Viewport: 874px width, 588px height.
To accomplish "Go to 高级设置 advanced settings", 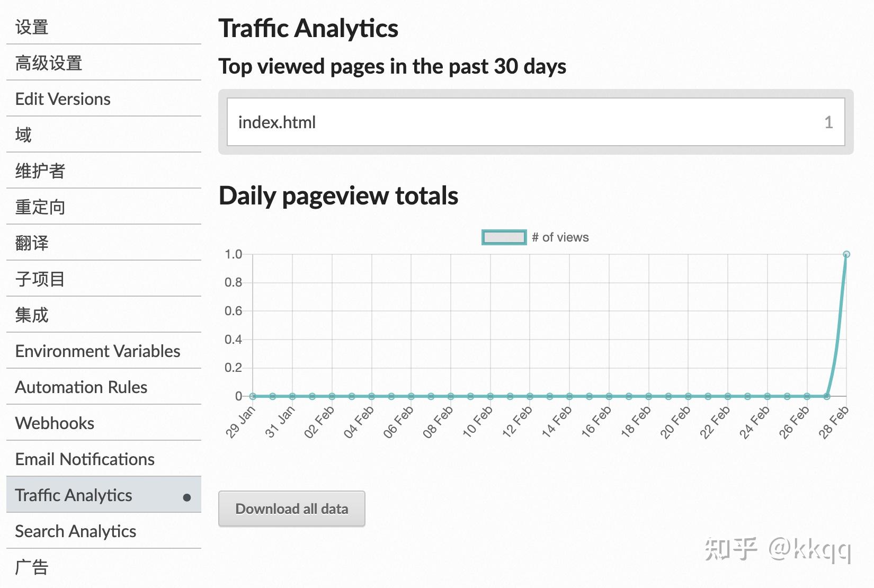I will pos(49,63).
